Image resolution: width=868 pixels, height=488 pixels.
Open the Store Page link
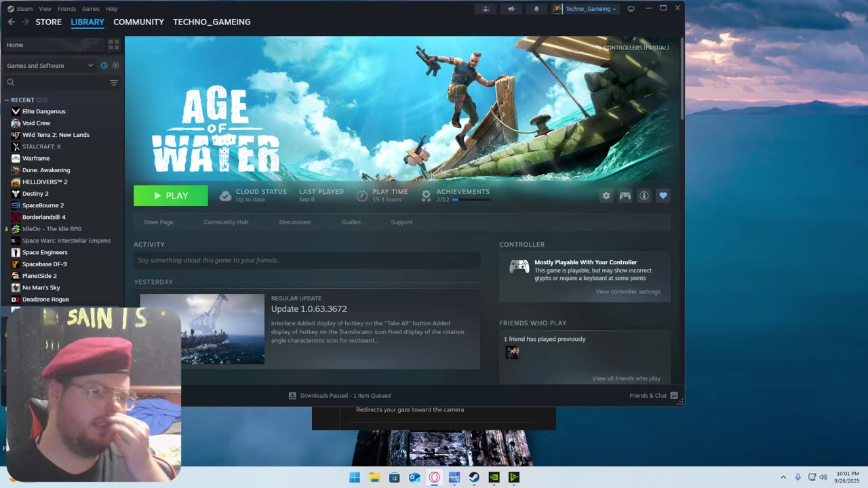158,222
